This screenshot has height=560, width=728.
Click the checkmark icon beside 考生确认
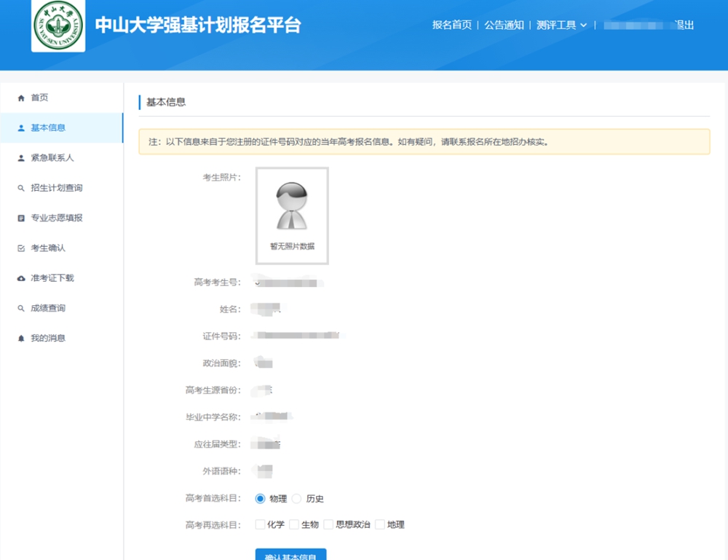click(x=21, y=248)
